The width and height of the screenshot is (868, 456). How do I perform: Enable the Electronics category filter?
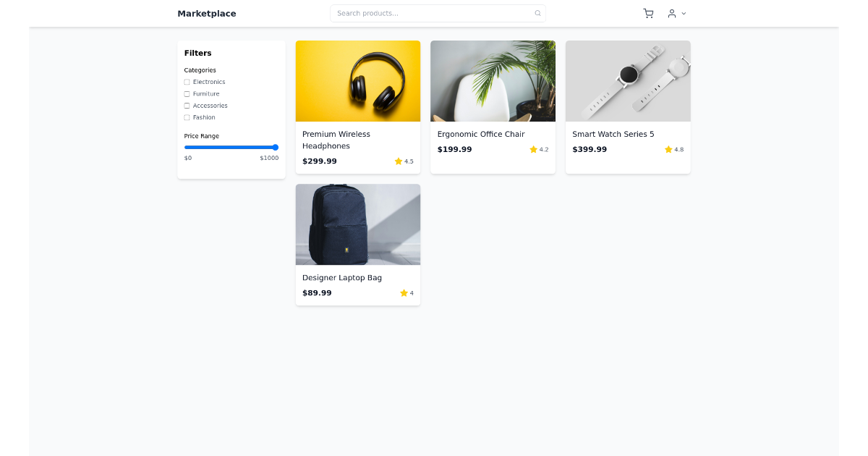(187, 82)
